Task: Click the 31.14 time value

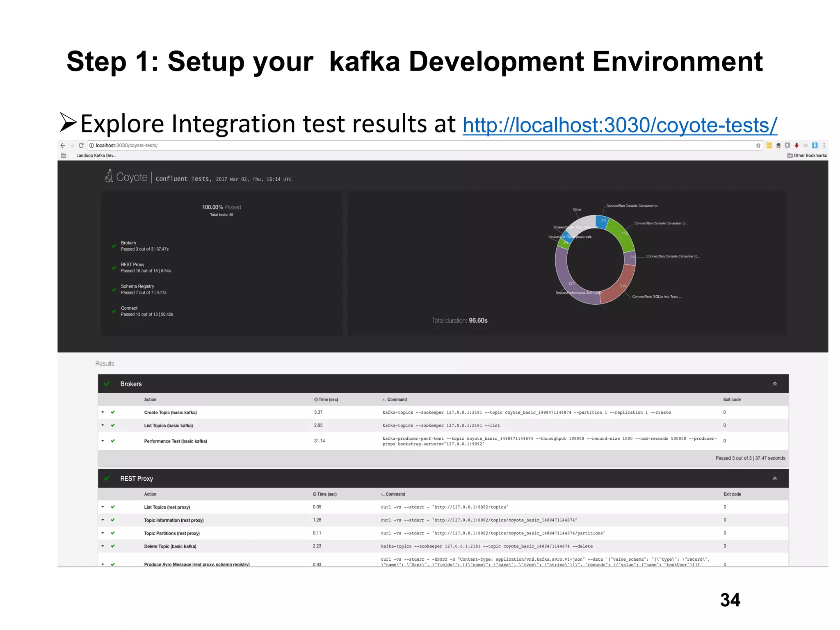Action: [x=319, y=441]
